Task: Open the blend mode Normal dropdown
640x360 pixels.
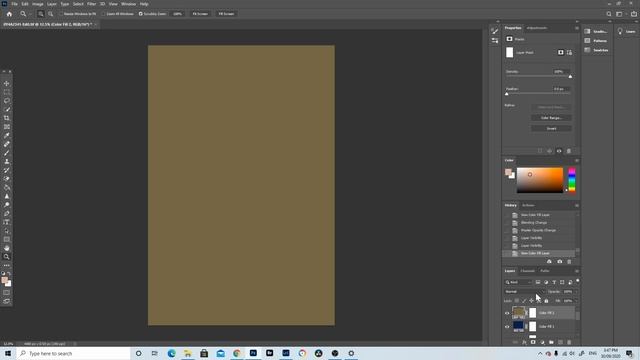Action: [x=524, y=292]
